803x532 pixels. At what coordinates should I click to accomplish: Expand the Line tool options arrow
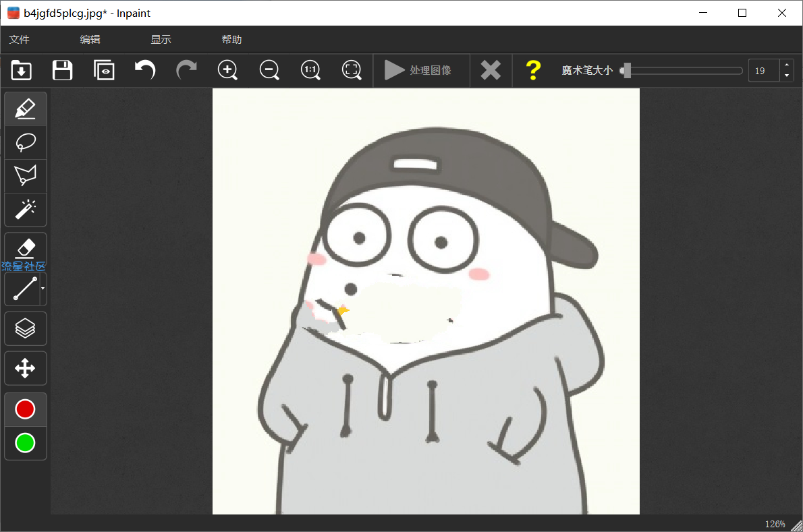tap(43, 289)
